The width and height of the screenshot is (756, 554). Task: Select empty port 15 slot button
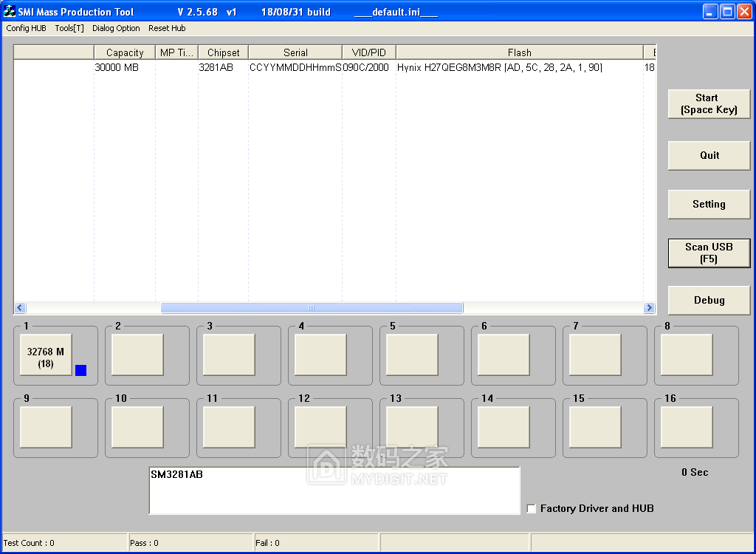(x=596, y=427)
